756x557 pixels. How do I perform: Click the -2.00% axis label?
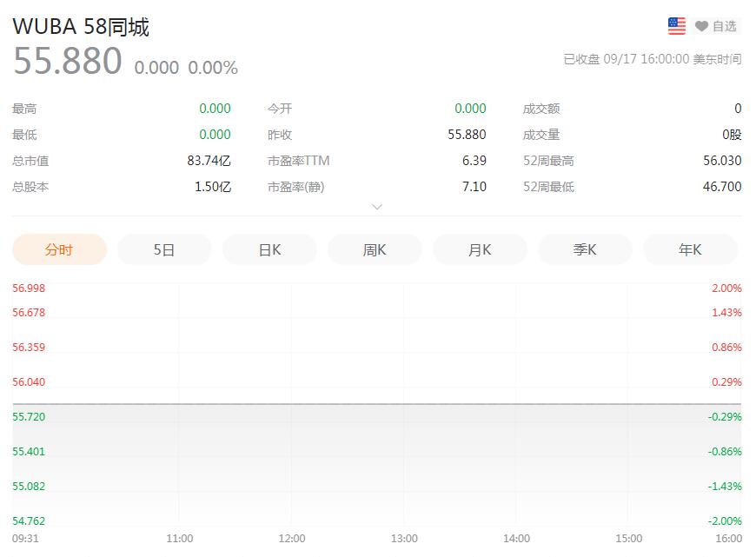pos(725,521)
